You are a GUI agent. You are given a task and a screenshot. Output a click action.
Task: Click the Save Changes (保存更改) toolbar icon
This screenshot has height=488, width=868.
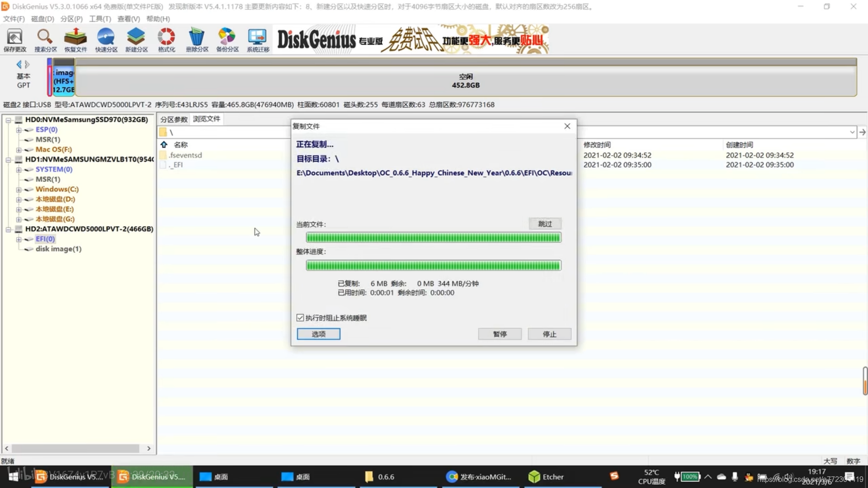click(x=15, y=40)
